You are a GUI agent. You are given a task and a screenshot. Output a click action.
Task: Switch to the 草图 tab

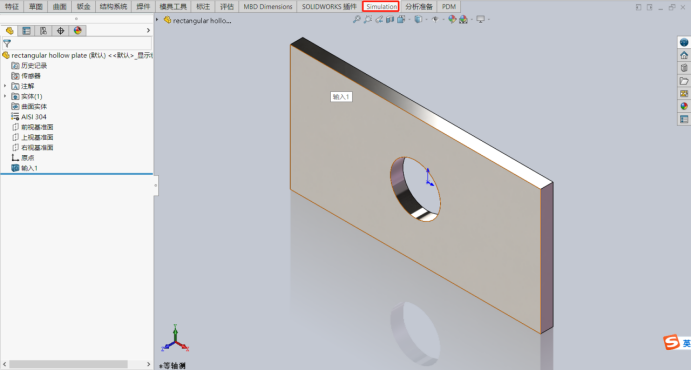tap(36, 6)
